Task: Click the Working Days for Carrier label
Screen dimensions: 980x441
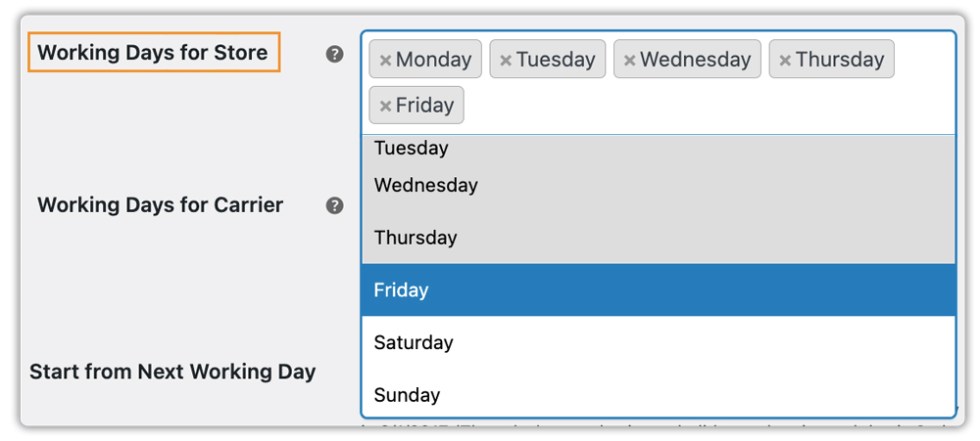Action: pos(160,205)
